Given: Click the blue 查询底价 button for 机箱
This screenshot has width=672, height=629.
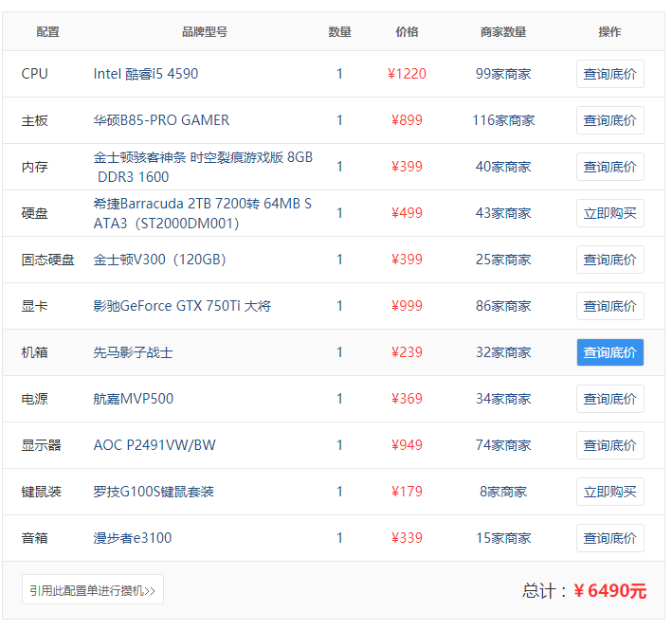Looking at the screenshot, I should tap(609, 352).
